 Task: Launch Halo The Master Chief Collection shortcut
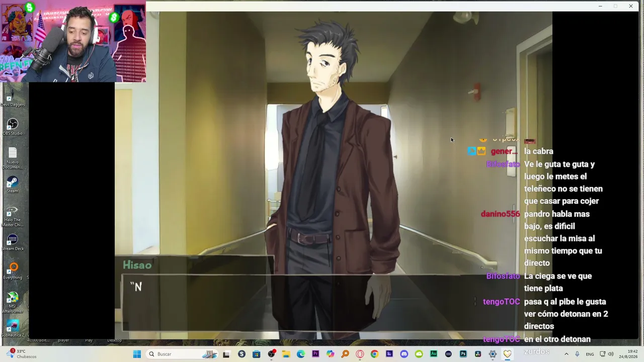click(x=13, y=215)
